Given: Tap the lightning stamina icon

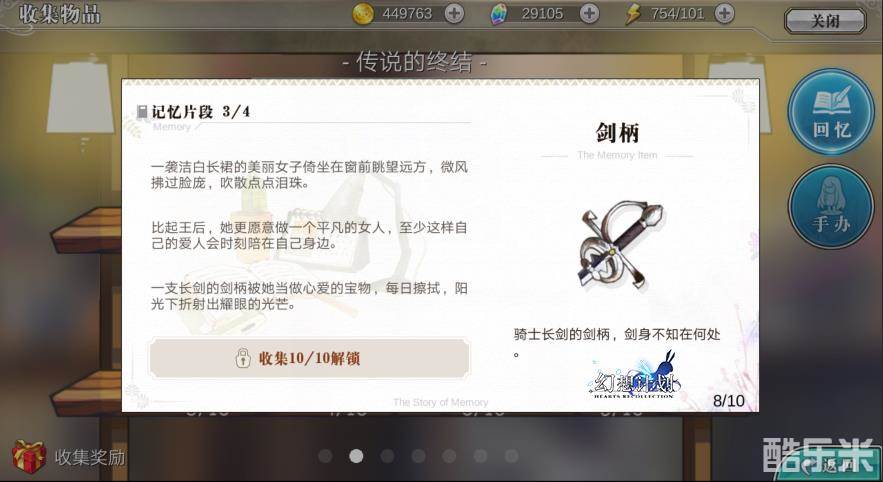Looking at the screenshot, I should point(634,15).
